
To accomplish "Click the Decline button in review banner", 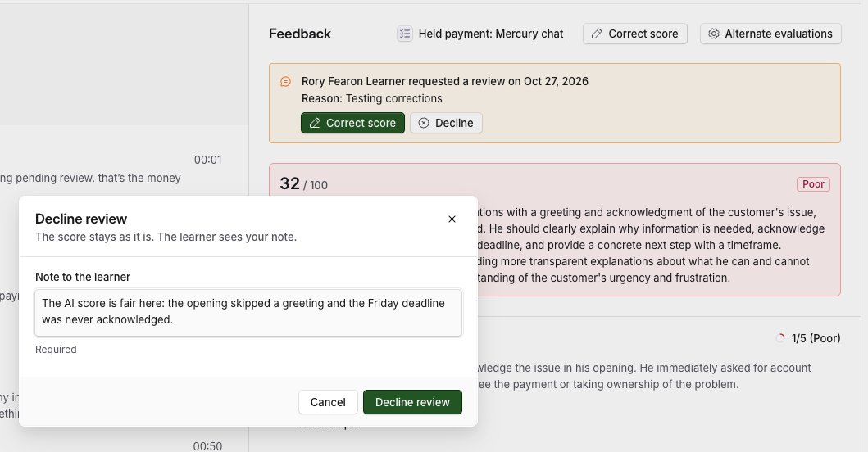I will (x=446, y=123).
